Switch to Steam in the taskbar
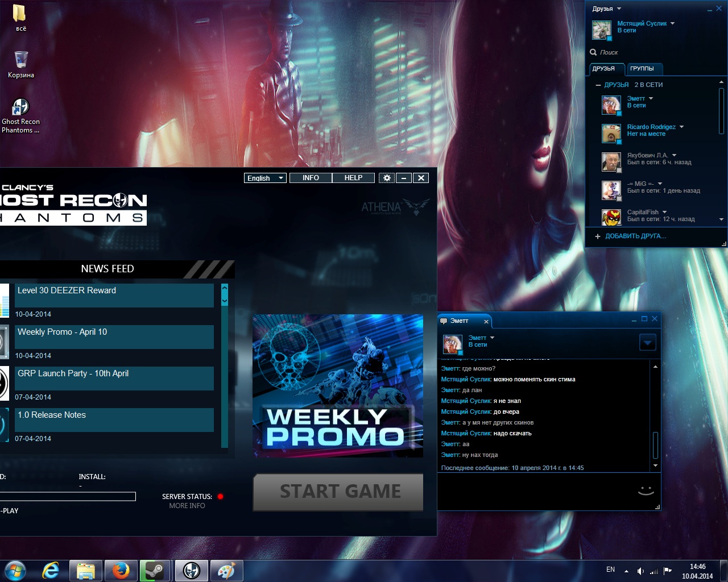This screenshot has width=728, height=582. point(155,570)
